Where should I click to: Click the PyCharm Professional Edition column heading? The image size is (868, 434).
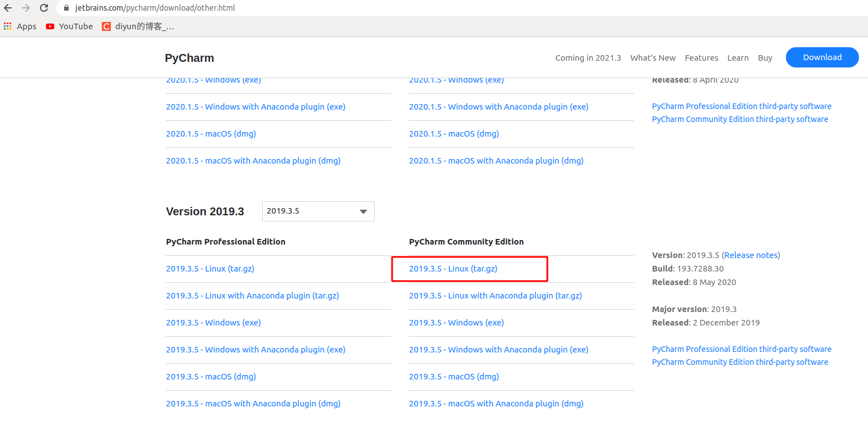(226, 242)
